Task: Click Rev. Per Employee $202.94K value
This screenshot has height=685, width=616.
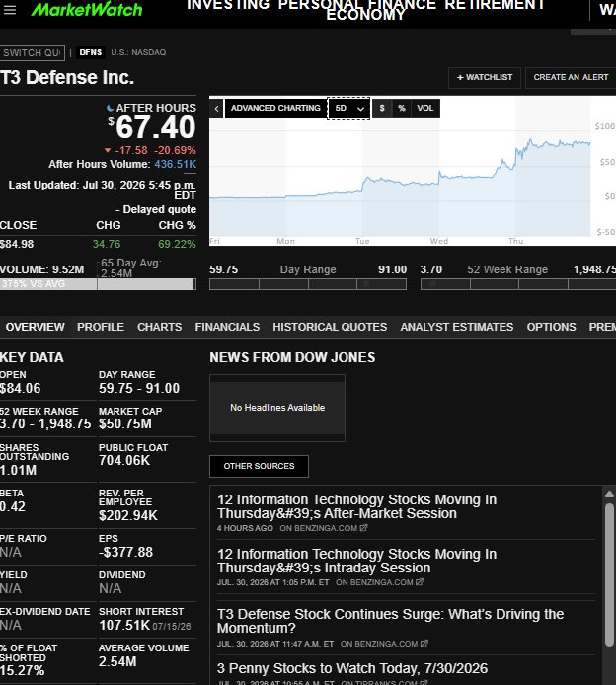Action: click(x=128, y=516)
